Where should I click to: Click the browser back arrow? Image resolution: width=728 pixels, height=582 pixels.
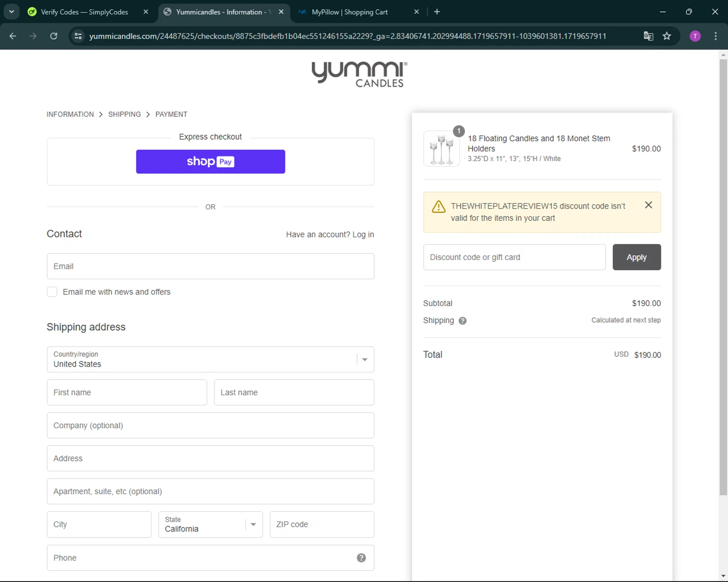click(x=13, y=36)
